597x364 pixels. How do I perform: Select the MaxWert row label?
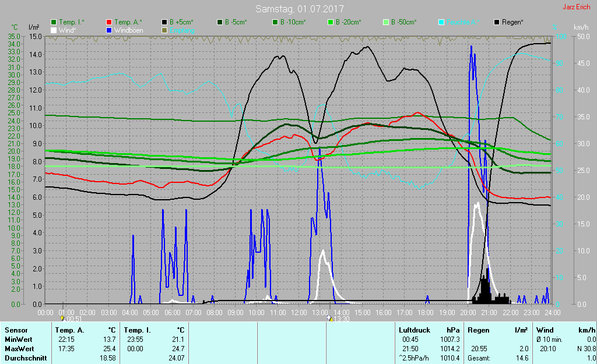coord(18,348)
